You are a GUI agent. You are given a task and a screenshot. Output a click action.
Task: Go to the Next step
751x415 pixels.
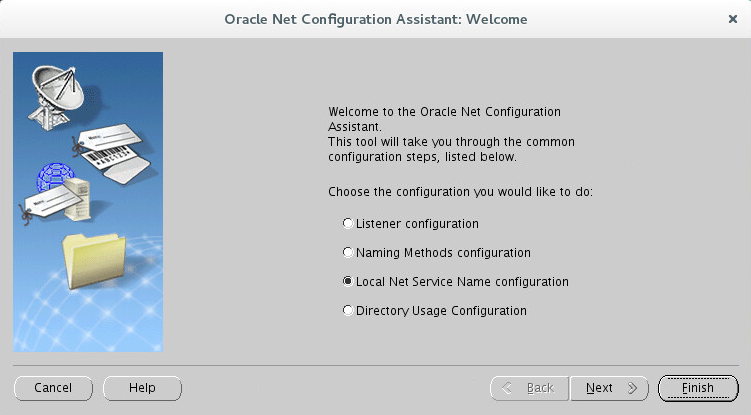(609, 388)
